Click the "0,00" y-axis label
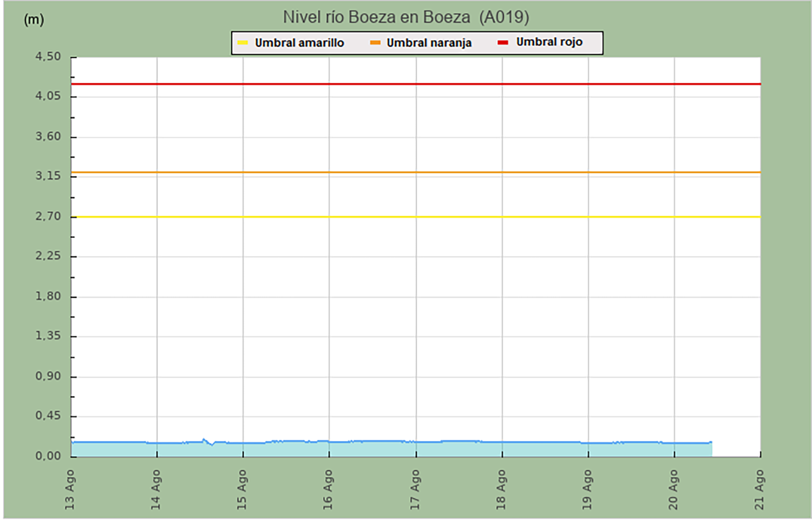The width and height of the screenshot is (812, 520). 48,456
